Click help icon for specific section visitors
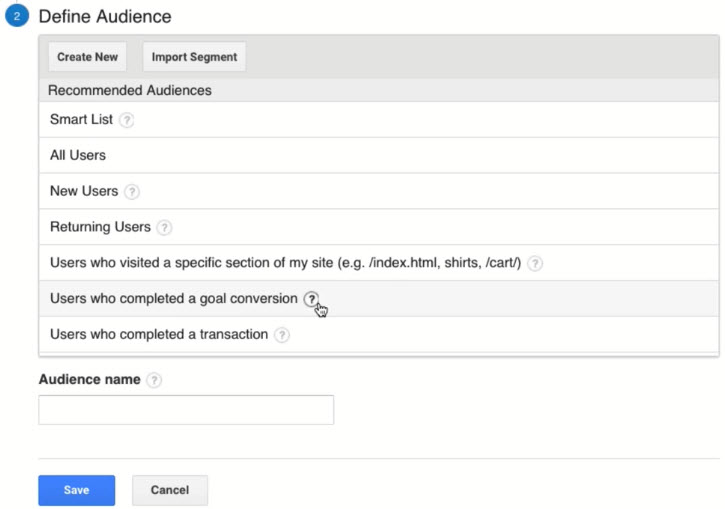Image resolution: width=725 pixels, height=509 pixels. [x=535, y=264]
